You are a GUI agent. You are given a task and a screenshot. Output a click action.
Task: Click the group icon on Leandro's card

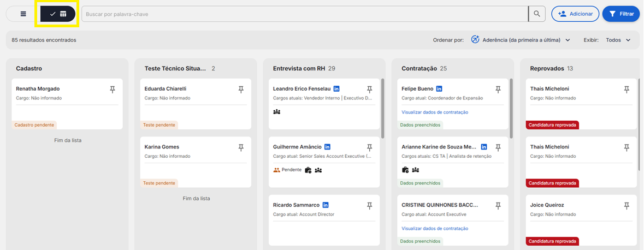[x=276, y=112]
